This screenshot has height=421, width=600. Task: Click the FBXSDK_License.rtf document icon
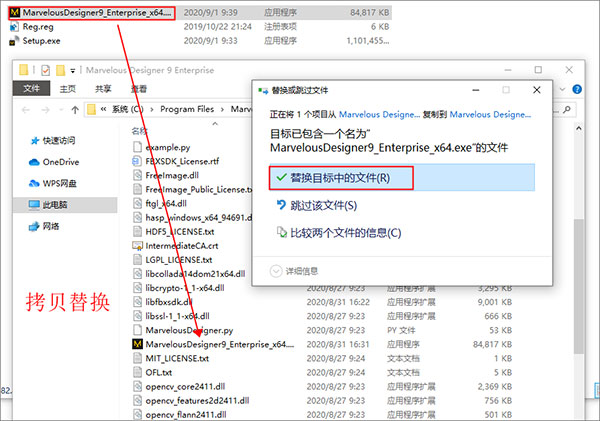coord(137,161)
